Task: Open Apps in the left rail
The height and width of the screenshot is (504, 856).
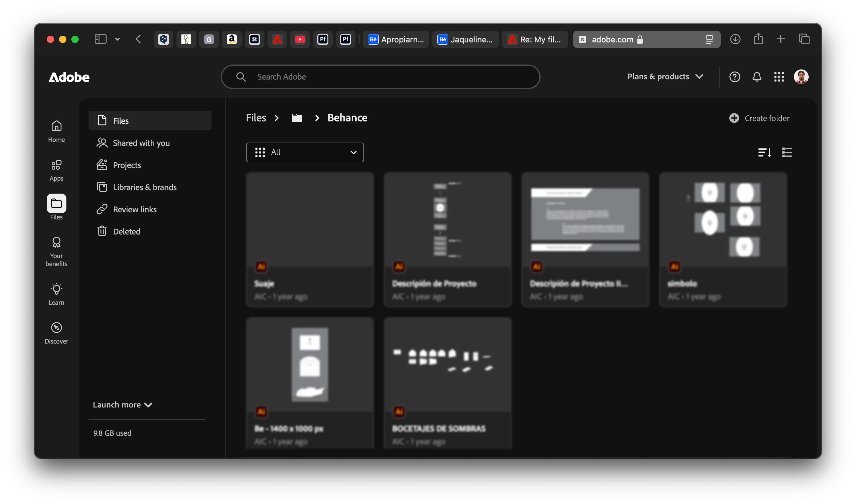Action: (56, 171)
